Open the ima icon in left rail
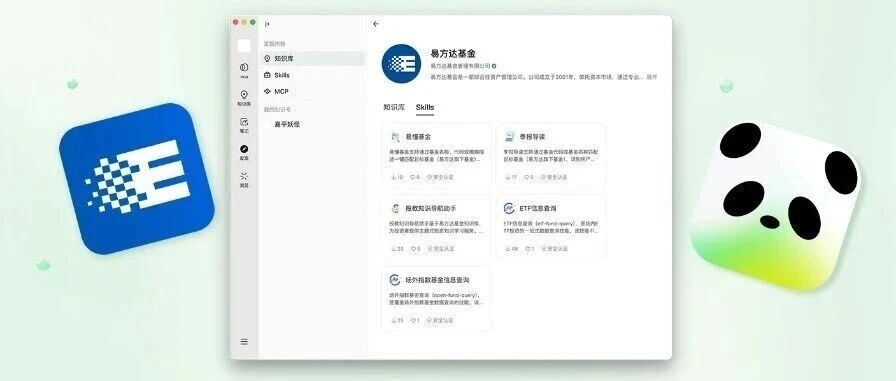This screenshot has height=381, width=896. point(244,70)
